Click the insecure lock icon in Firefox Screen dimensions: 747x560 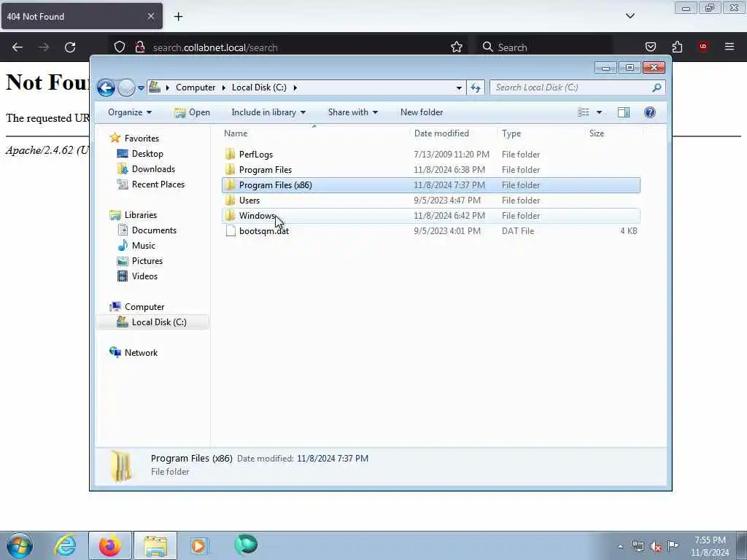click(140, 47)
